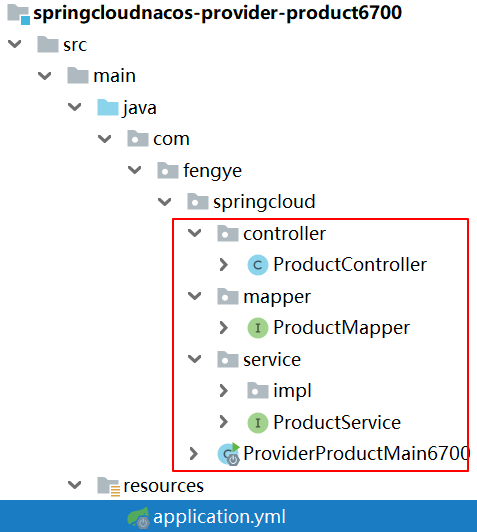The height and width of the screenshot is (532, 477).
Task: Click the application.yml Spring config icon
Action: (138, 517)
